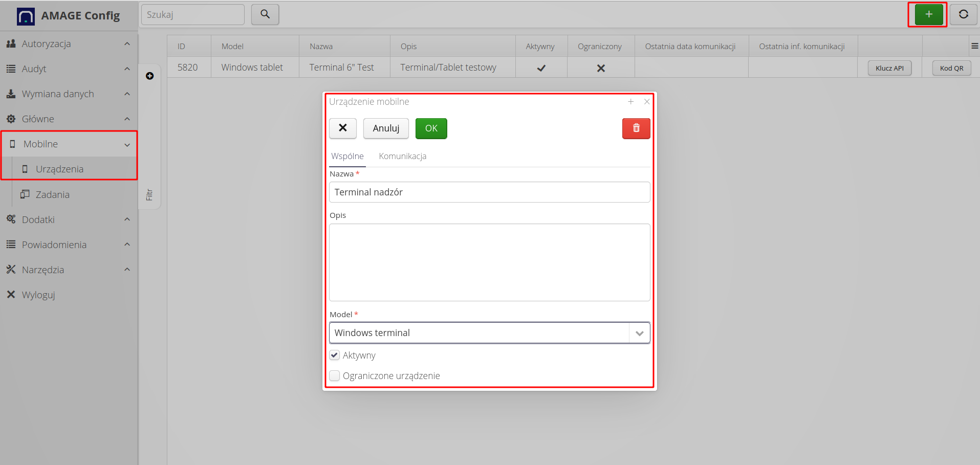The image size is (980, 465).
Task: Click the red trash delete button
Action: click(x=636, y=128)
